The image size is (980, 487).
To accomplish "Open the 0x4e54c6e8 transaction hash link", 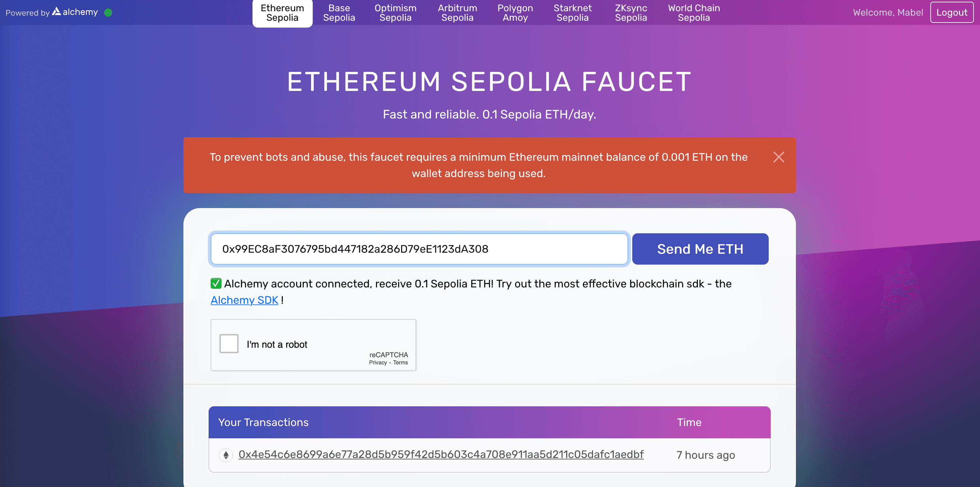I will coord(441,454).
